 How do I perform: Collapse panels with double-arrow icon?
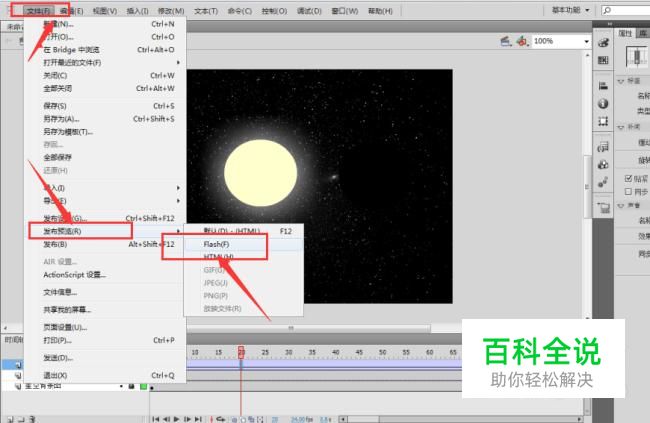[609, 24]
